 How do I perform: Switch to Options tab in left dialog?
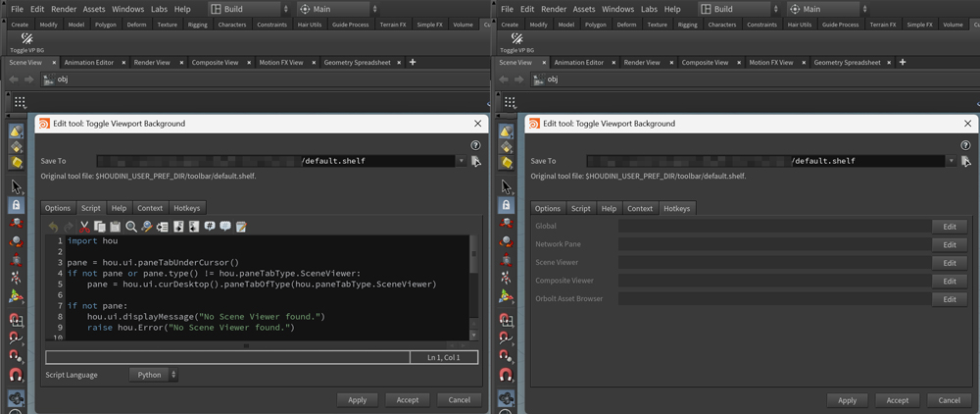(x=58, y=208)
